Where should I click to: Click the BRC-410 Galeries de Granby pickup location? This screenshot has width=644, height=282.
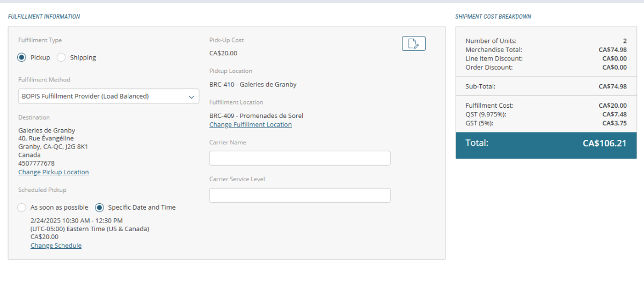(253, 84)
